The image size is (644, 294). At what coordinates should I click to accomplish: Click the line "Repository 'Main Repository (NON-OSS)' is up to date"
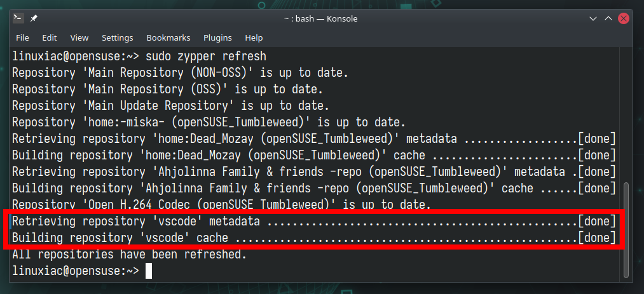pos(181,73)
